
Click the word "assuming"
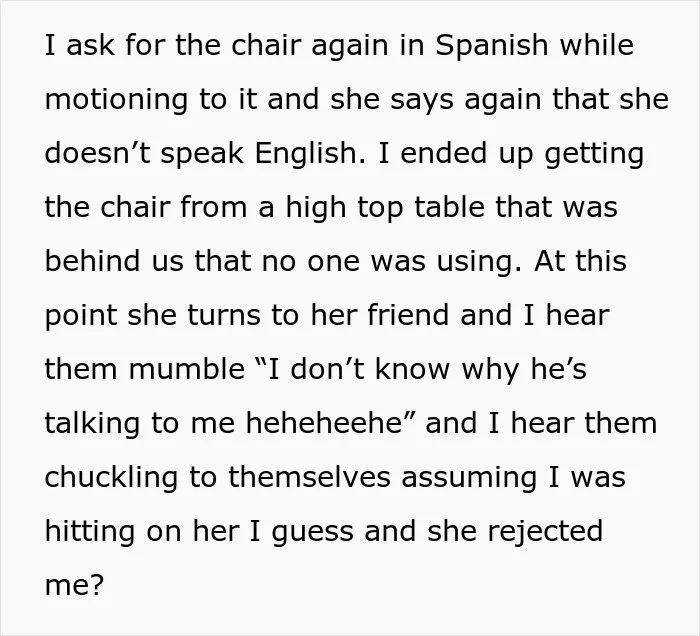click(469, 478)
